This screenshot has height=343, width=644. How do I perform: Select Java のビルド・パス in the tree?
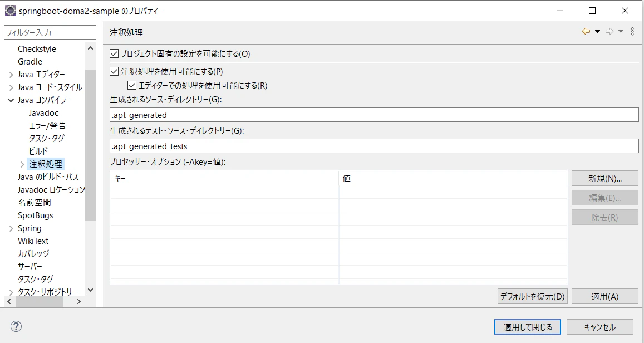point(48,177)
